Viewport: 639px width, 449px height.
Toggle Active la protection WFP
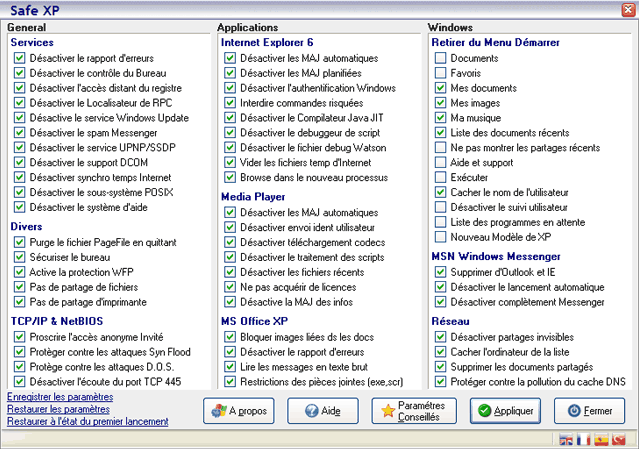coord(19,272)
